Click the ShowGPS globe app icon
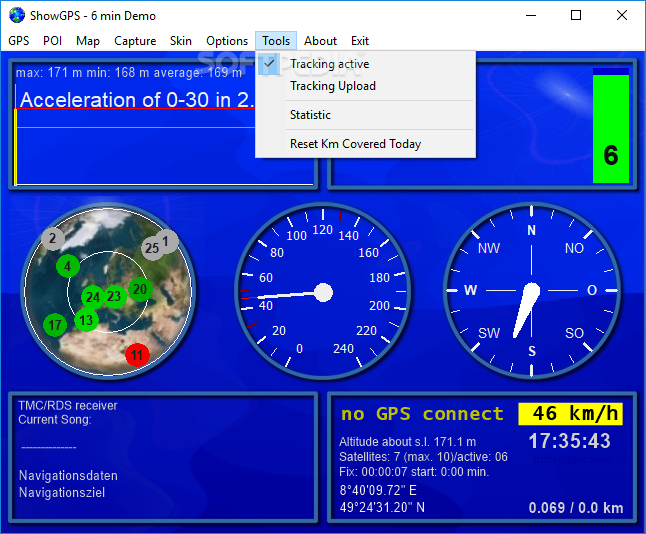Image resolution: width=646 pixels, height=534 pixels. click(17, 16)
